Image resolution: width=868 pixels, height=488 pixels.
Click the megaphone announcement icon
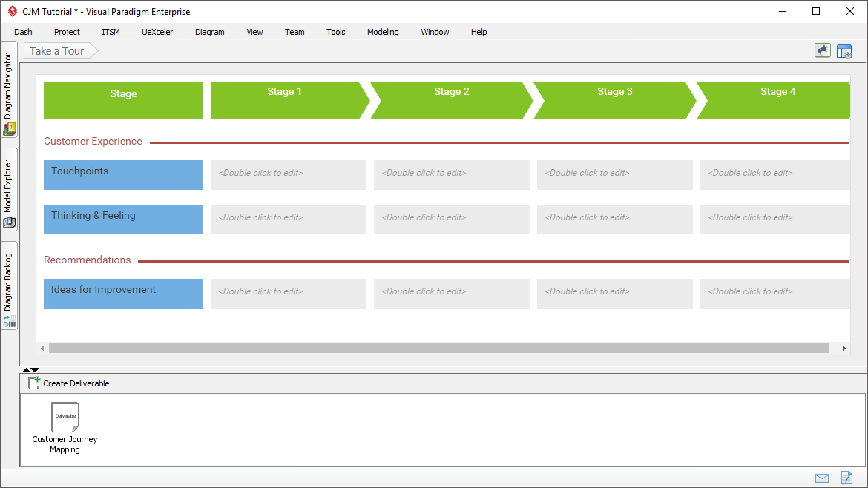(823, 51)
